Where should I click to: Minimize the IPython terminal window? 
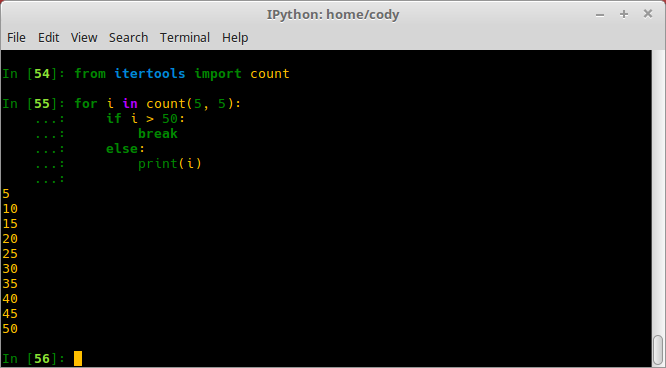(x=600, y=14)
